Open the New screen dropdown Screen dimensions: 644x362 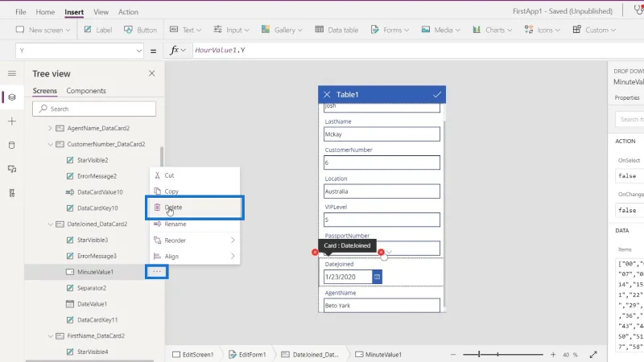(43, 30)
